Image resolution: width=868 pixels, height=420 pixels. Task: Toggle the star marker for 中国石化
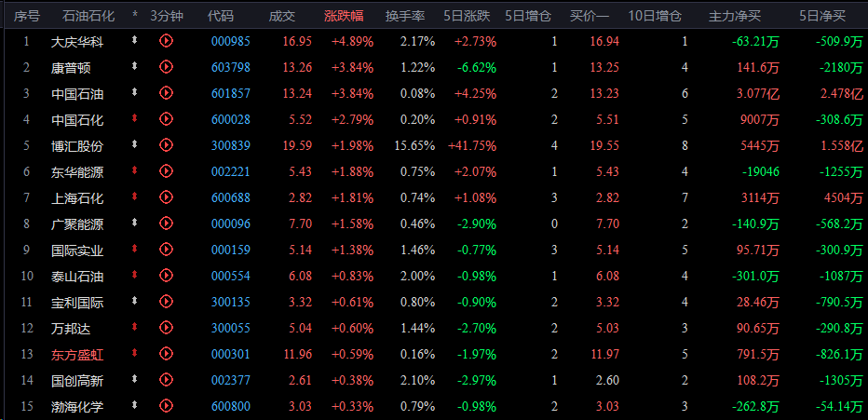pyautogui.click(x=134, y=118)
